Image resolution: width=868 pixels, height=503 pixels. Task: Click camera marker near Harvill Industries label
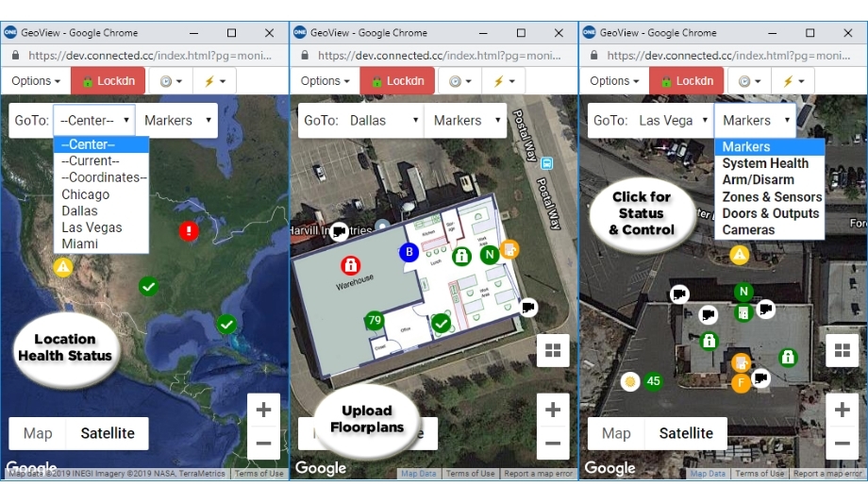[339, 231]
